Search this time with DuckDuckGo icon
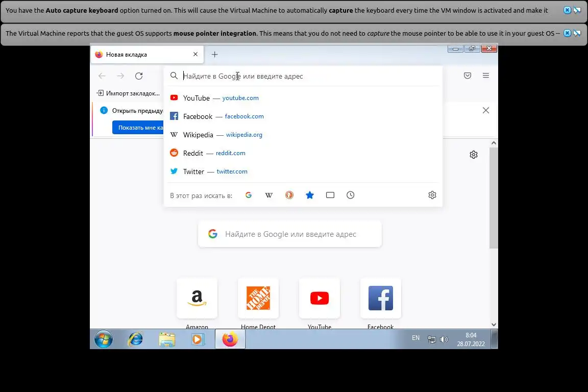The image size is (588, 392). [289, 195]
